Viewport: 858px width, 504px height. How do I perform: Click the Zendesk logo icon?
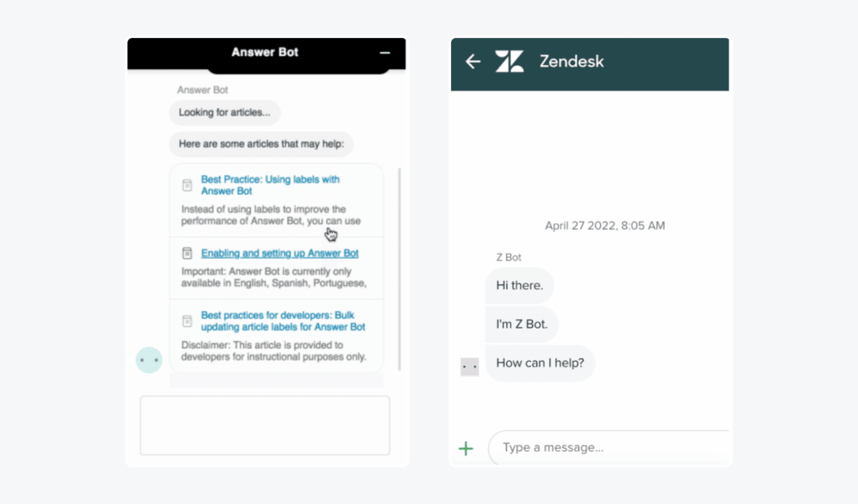(509, 61)
